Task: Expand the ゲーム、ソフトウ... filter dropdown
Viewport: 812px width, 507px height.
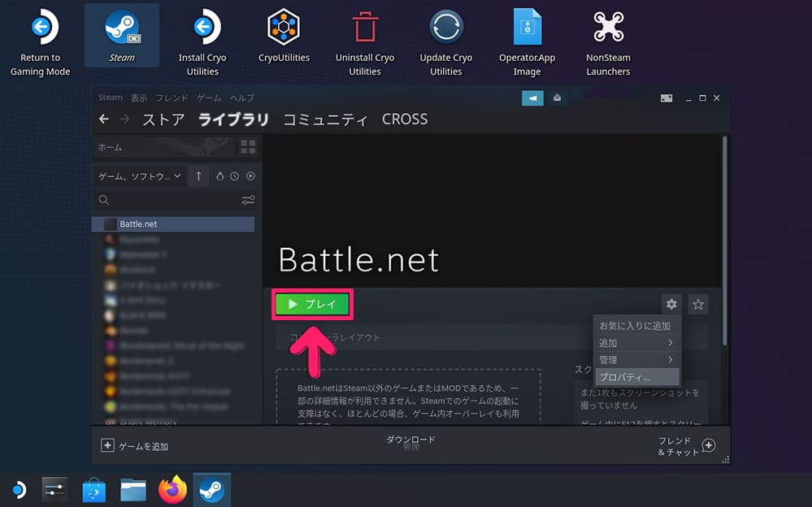Action: pyautogui.click(x=140, y=176)
